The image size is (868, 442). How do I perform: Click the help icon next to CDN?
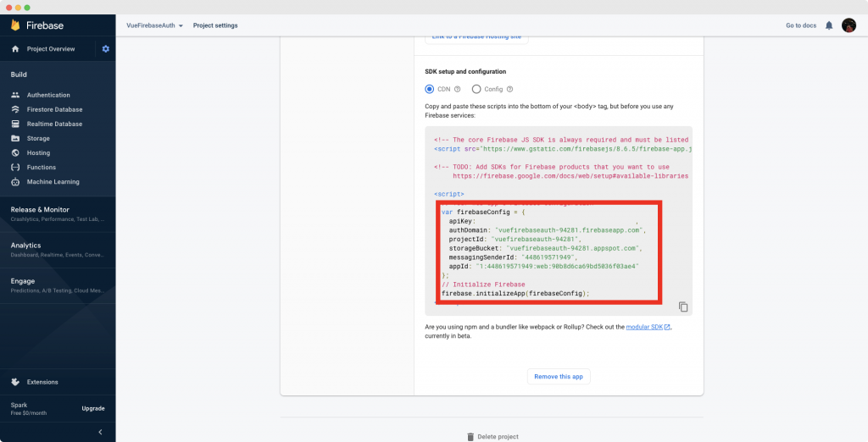click(457, 89)
